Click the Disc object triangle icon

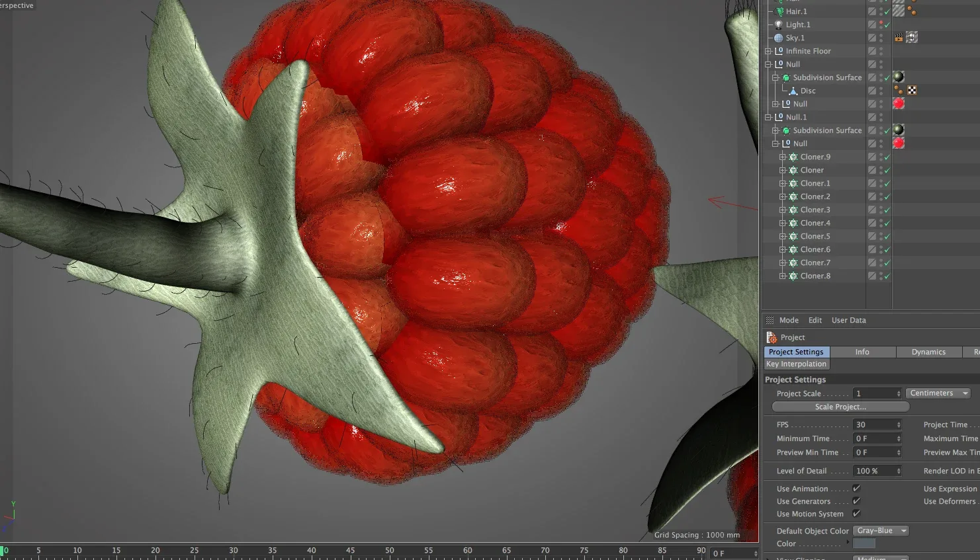point(793,91)
